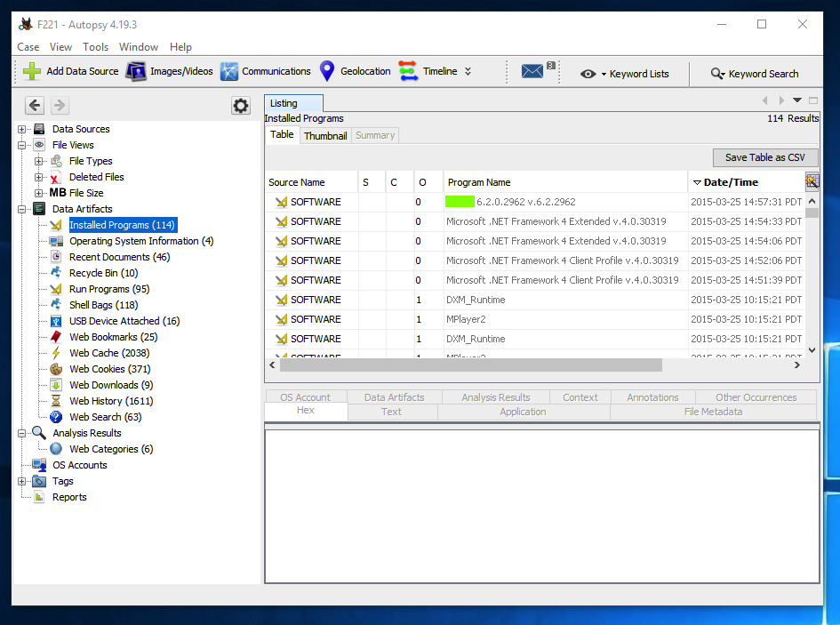
Task: Show hidden toolbar items chevron after Timeline
Action: tap(468, 71)
